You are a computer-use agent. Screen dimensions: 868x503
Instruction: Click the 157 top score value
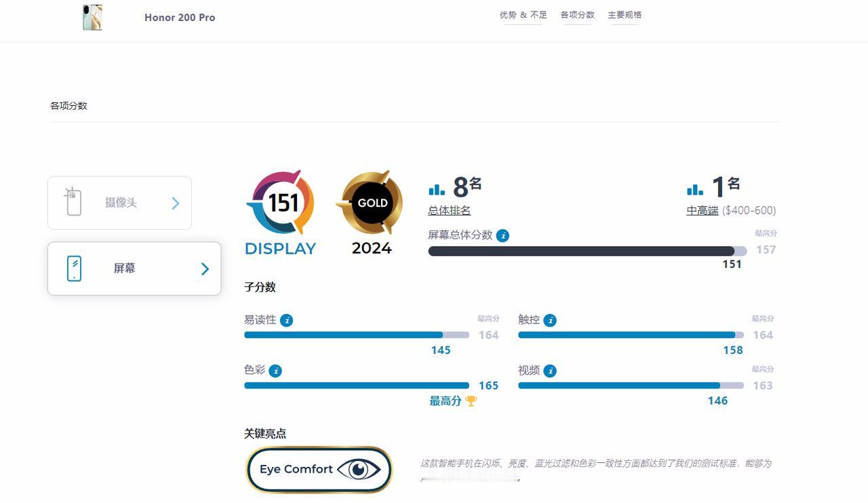tap(766, 249)
